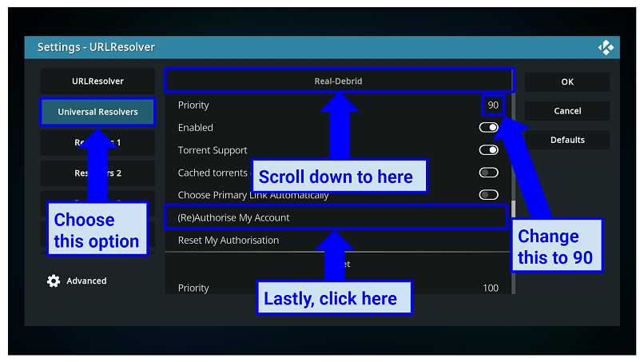This screenshot has height=362, width=644.
Task: Enable the Cached torrents switch
Action: pos(488,173)
